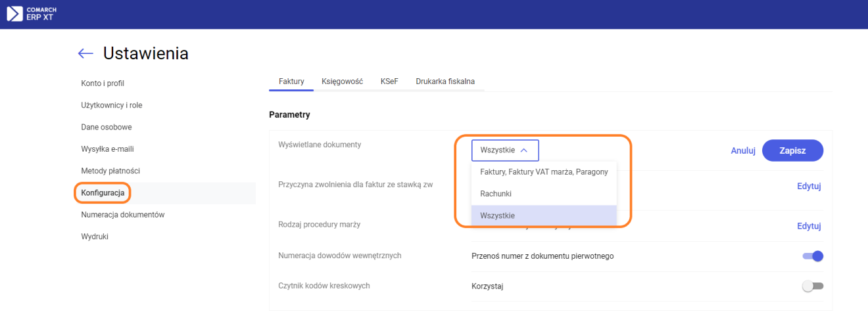This screenshot has height=316, width=868.
Task: Switch to the Drukarka fiskalna tab
Action: coord(445,81)
